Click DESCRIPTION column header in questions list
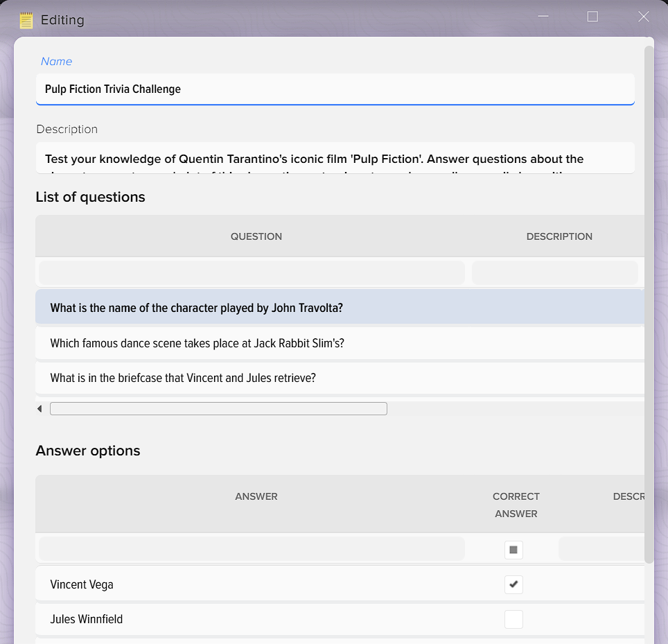Image resolution: width=668 pixels, height=644 pixels. coord(559,236)
